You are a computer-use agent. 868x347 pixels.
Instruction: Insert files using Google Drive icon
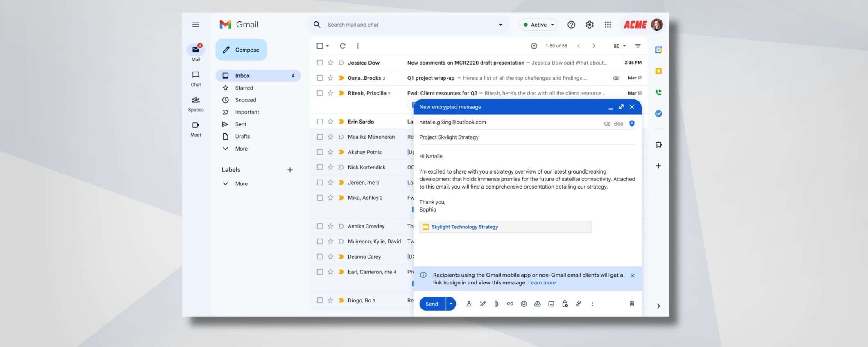(x=538, y=304)
